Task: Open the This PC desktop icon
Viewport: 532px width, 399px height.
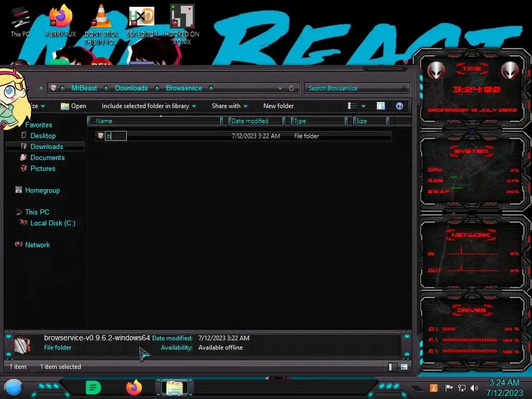Action: point(20,22)
